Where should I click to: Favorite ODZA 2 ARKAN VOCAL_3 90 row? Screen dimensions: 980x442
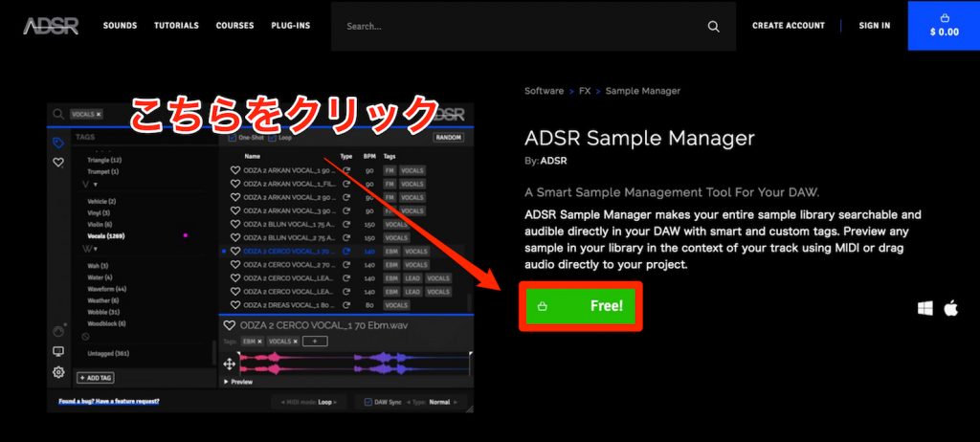click(235, 210)
